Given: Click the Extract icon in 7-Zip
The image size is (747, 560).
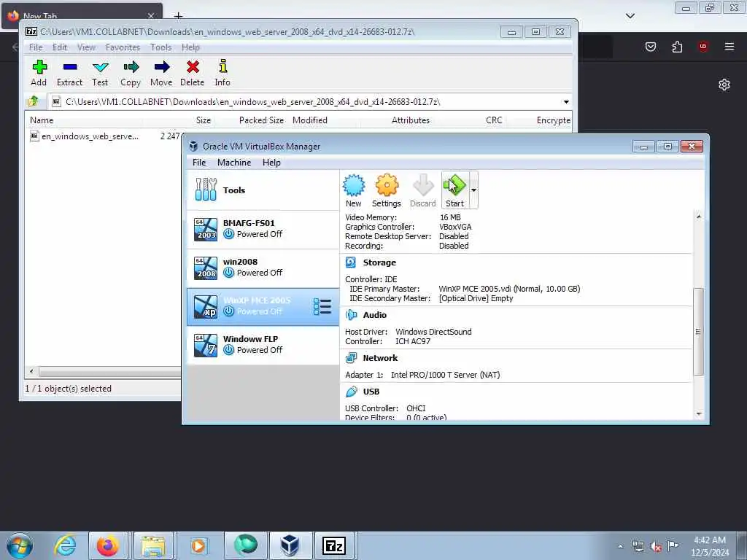Looking at the screenshot, I should [69, 68].
